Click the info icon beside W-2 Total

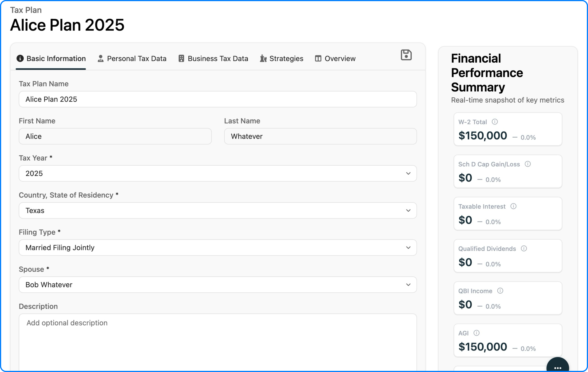495,122
